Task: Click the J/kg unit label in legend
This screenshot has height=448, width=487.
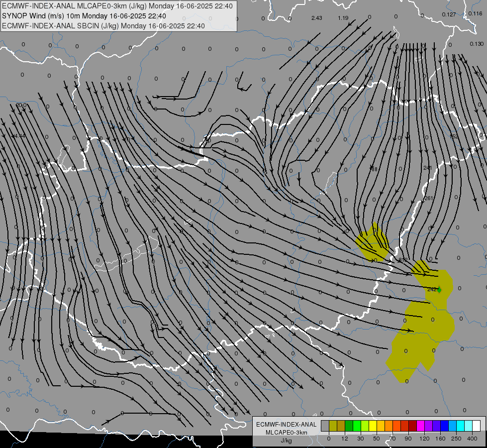Action: 287,441
